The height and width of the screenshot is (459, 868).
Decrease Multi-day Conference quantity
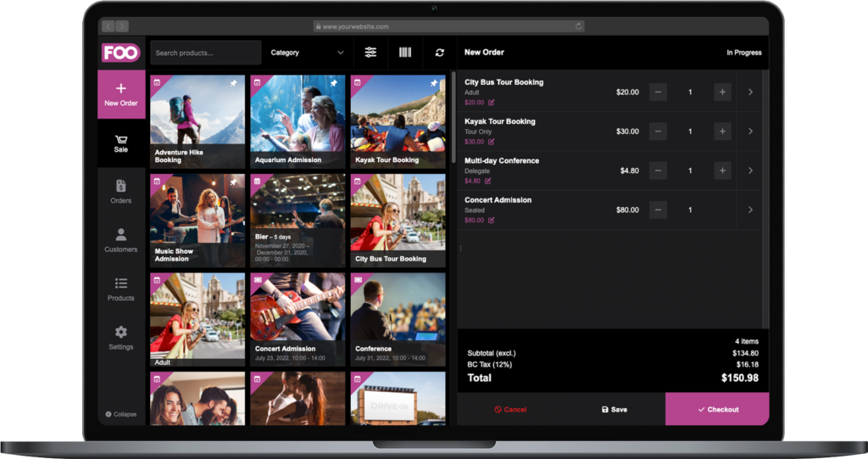point(658,171)
